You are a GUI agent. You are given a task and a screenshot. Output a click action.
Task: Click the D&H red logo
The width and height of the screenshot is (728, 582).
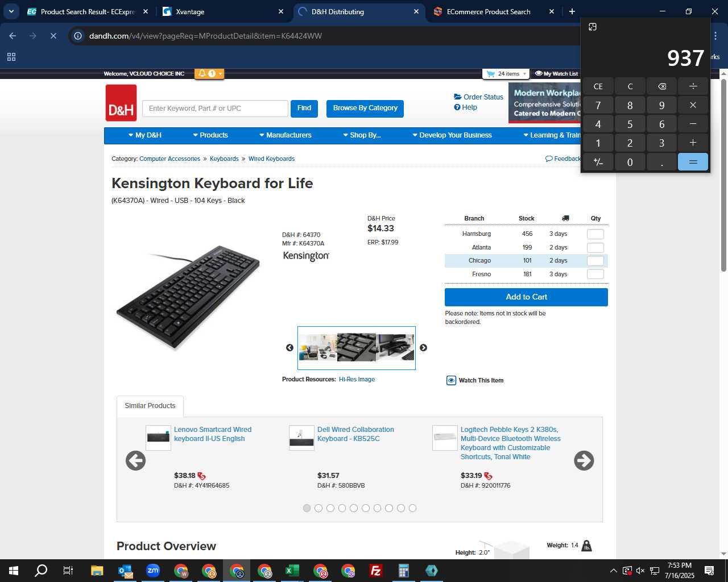121,103
